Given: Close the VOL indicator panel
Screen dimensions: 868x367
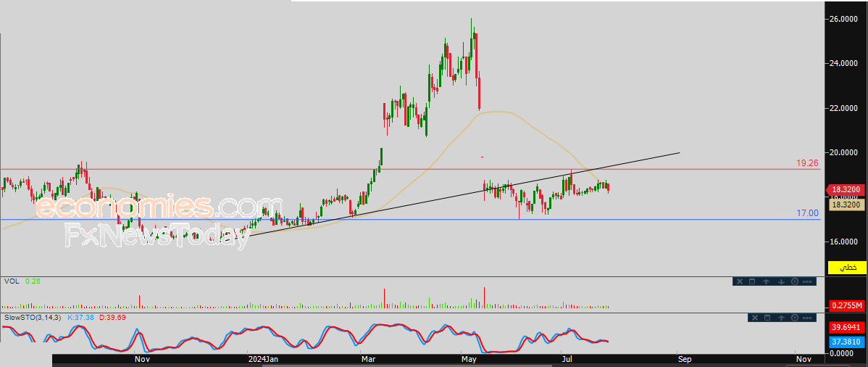Looking at the screenshot, I should pyautogui.click(x=740, y=281).
